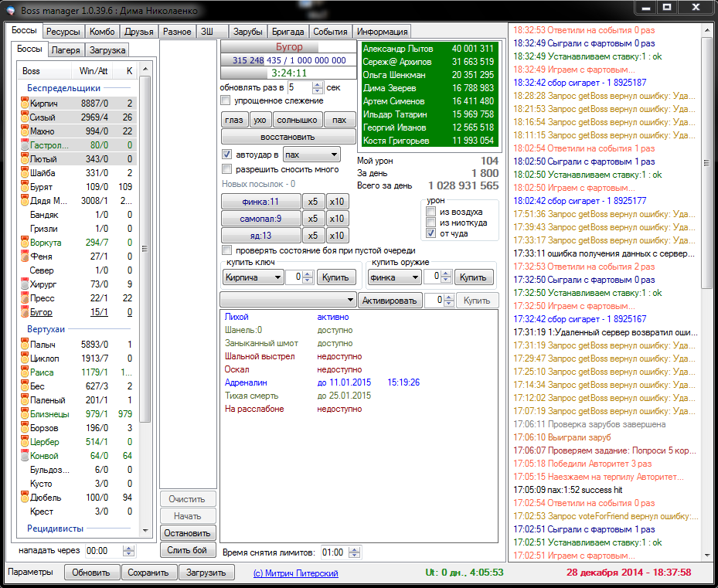
Task: Click the medal icon beside Феня
Action: click(x=25, y=257)
